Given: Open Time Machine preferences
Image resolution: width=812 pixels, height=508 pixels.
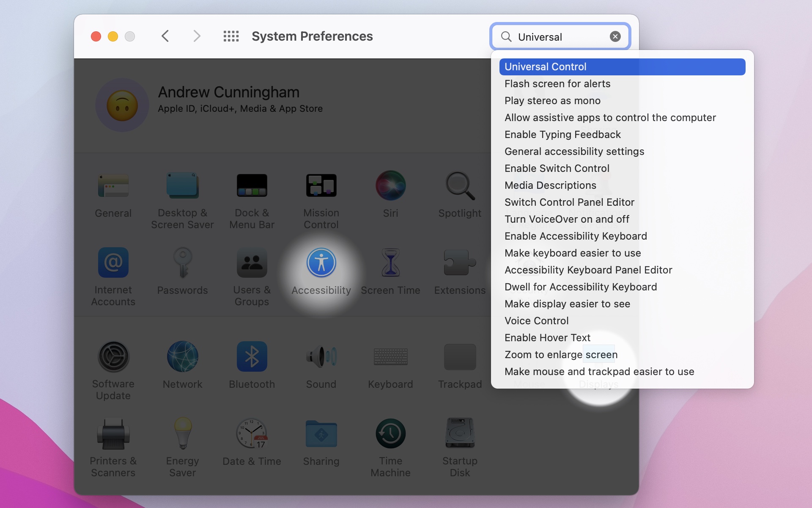Looking at the screenshot, I should [390, 433].
